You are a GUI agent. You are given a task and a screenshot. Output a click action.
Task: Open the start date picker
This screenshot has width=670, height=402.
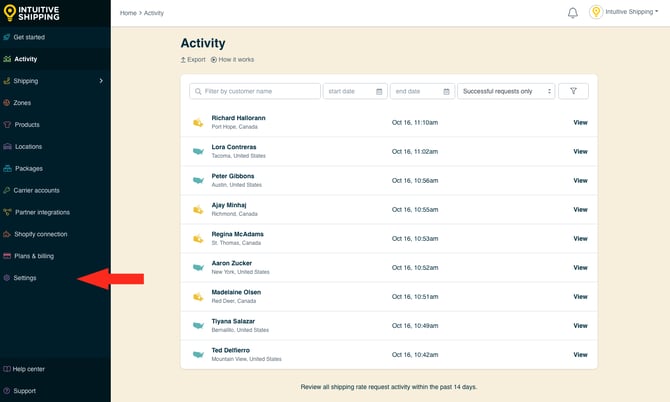tap(355, 91)
